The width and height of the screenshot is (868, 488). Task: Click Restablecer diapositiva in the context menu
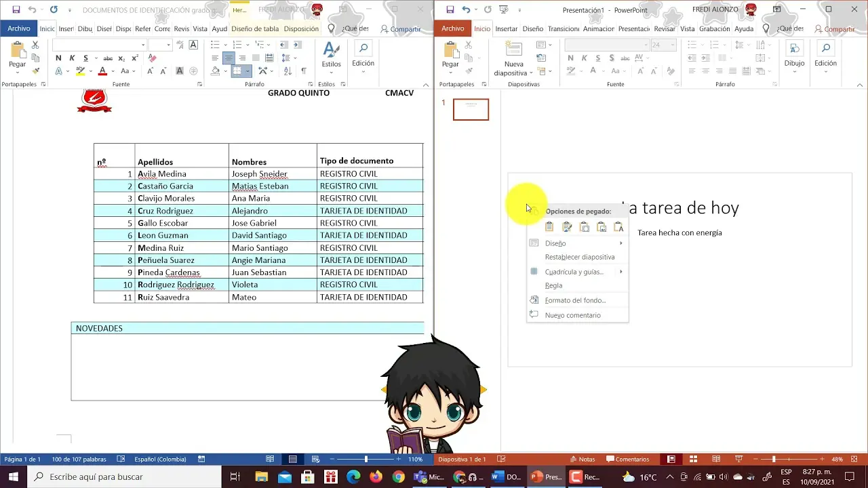[x=577, y=257]
